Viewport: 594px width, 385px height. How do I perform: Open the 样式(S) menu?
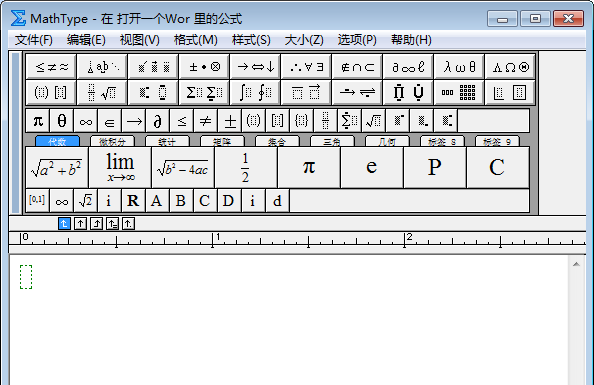(x=251, y=39)
